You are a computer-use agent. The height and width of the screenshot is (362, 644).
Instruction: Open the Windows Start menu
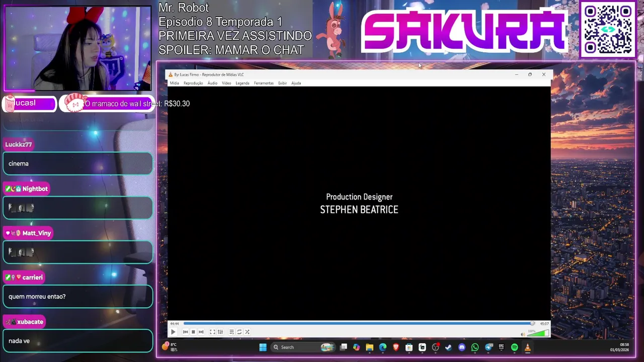(x=263, y=347)
